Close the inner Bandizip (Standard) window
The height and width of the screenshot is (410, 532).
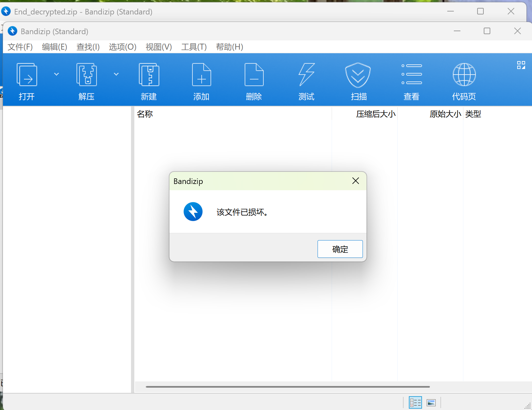[518, 31]
